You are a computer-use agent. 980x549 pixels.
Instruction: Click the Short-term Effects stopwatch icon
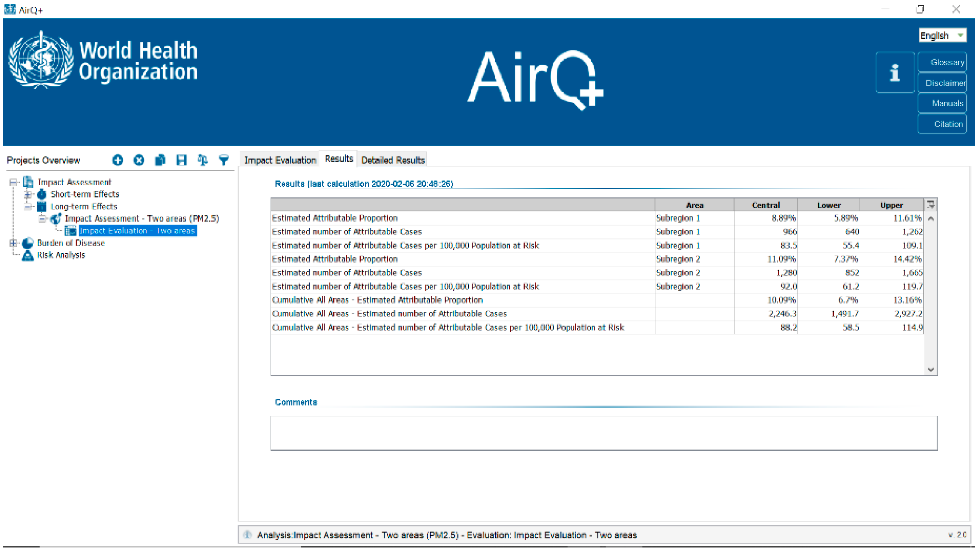[x=41, y=194]
